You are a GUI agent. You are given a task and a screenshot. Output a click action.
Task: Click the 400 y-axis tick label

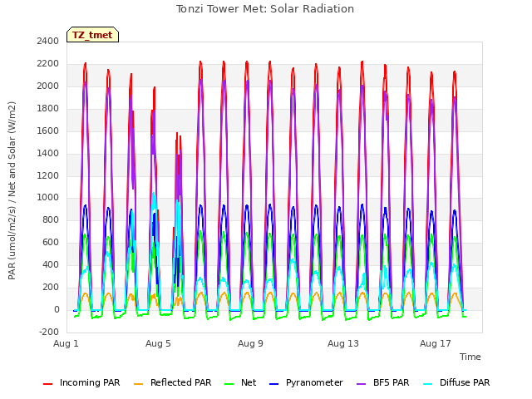click(51, 265)
